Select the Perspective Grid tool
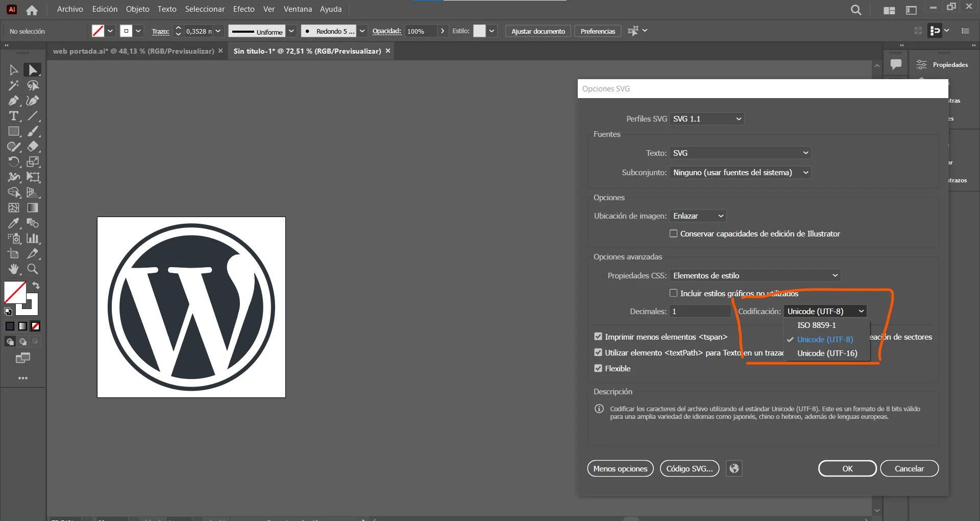The width and height of the screenshot is (980, 521). coord(33,193)
